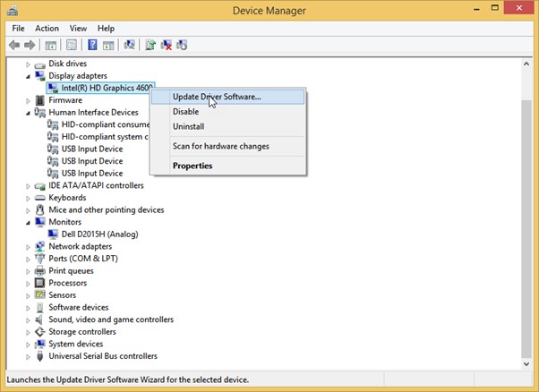Collapse the Monitors node
The image size is (539, 392).
pyautogui.click(x=28, y=223)
